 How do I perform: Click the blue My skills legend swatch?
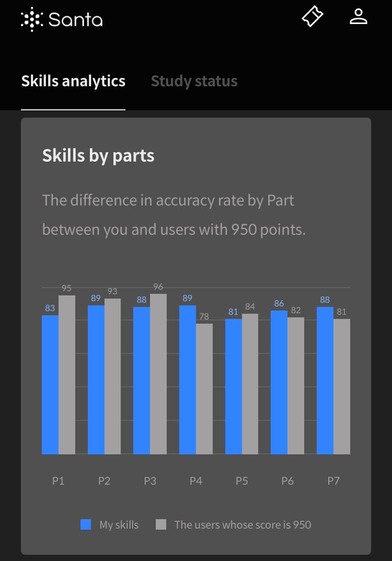(86, 524)
